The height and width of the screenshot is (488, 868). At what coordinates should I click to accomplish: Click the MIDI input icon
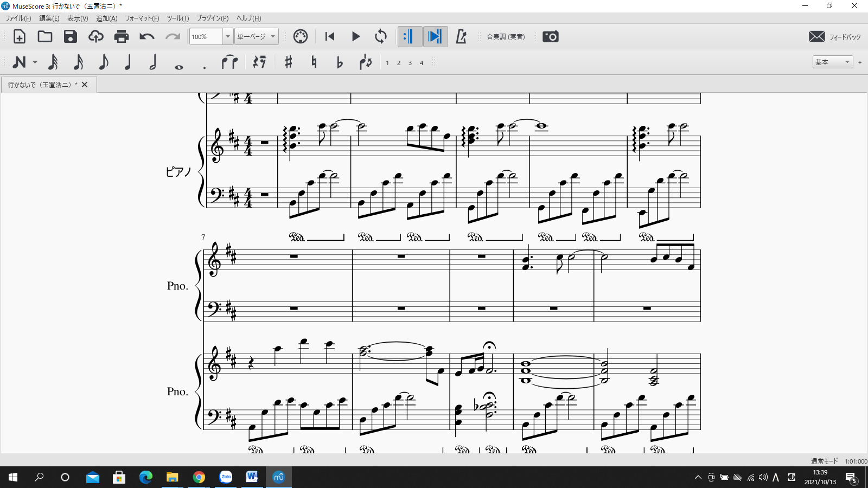[300, 37]
